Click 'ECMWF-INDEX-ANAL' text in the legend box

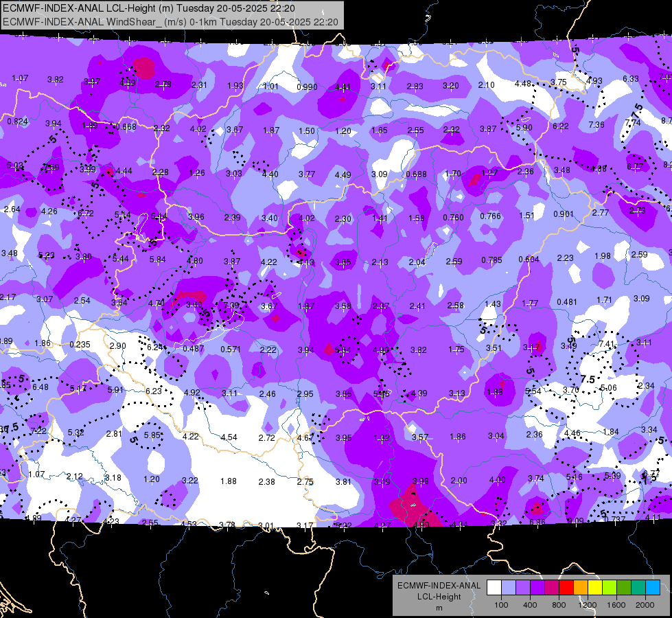tap(439, 586)
